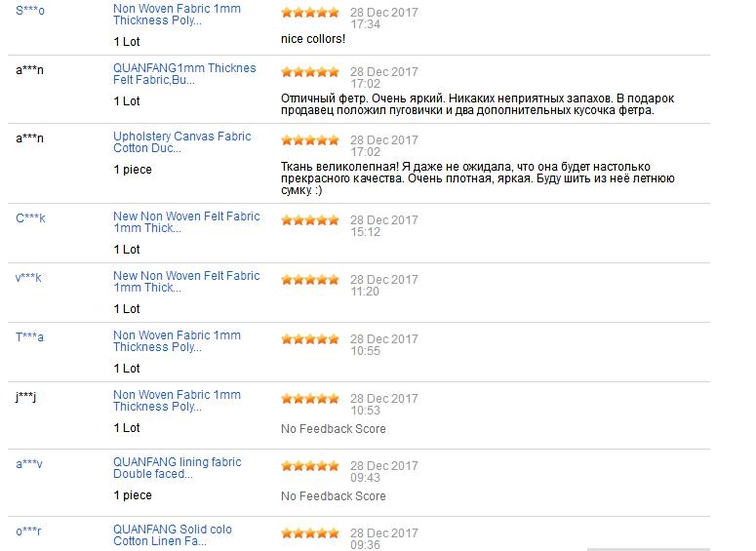756x551 pixels.
Task: Open C***k's New Non Woven Felt Fabric link
Action: 186,222
